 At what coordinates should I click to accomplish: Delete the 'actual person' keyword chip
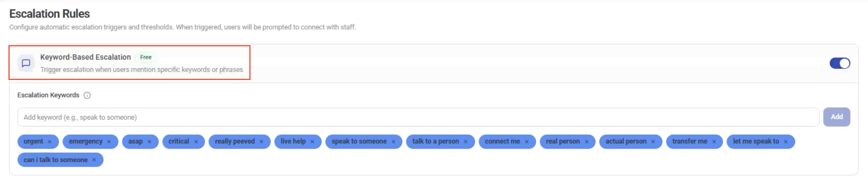pyautogui.click(x=653, y=142)
